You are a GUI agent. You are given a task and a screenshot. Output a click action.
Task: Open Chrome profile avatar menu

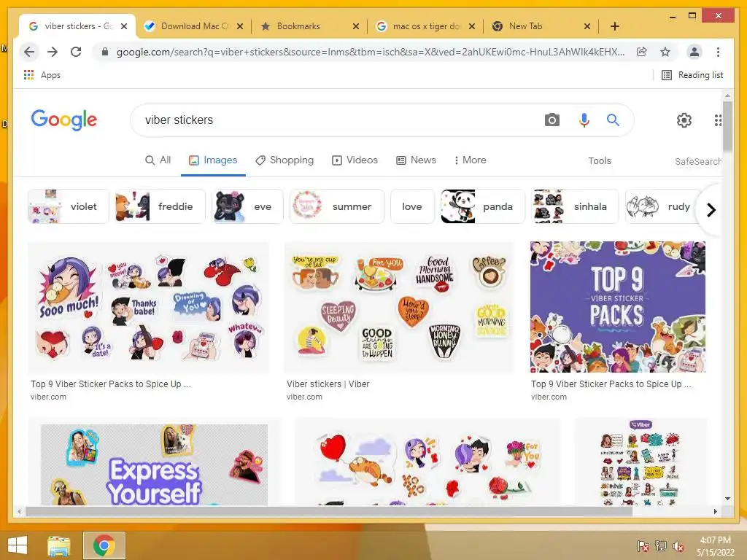click(x=694, y=52)
